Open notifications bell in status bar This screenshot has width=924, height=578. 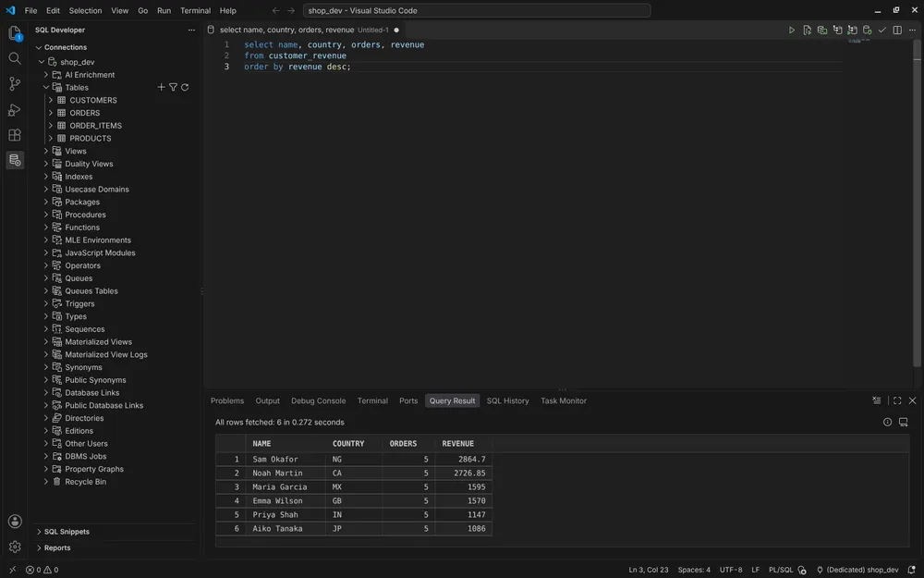[x=912, y=570]
